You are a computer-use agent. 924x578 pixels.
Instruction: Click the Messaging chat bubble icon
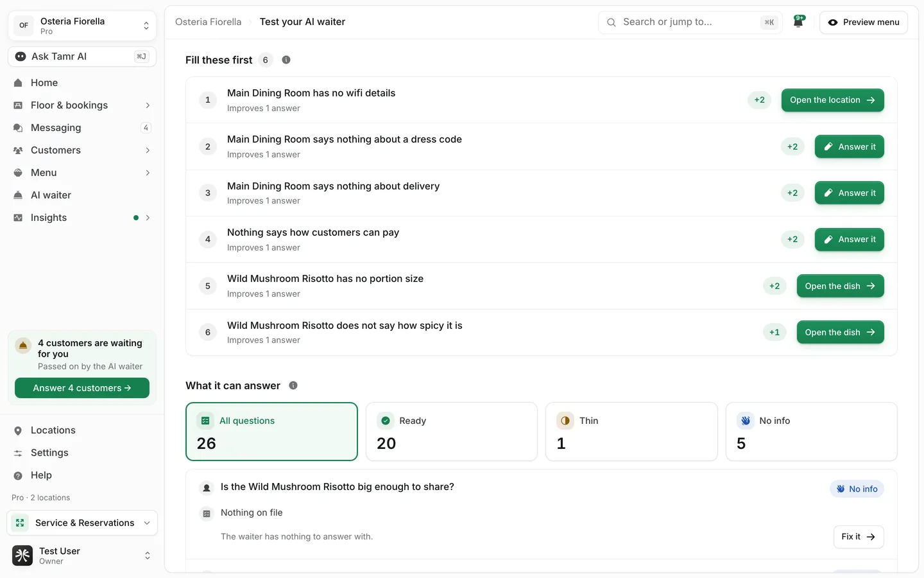18,128
